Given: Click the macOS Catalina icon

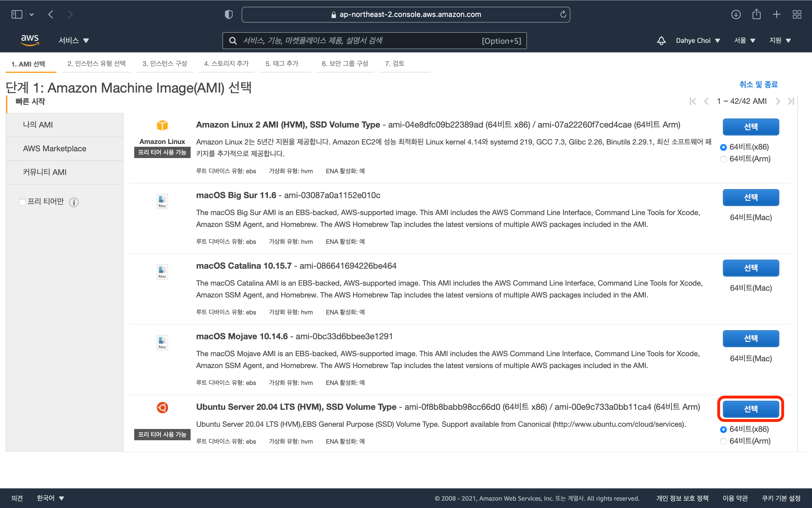Looking at the screenshot, I should pyautogui.click(x=162, y=272).
